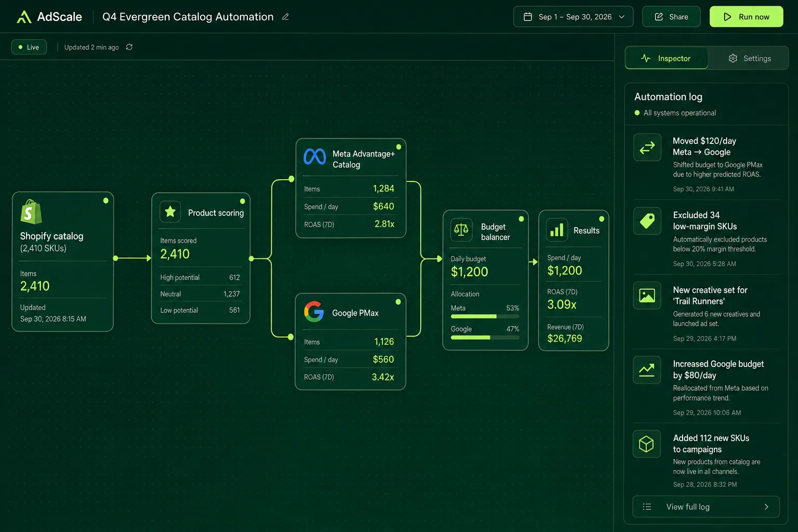
Task: Click the AdScale brand name
Action: point(59,17)
